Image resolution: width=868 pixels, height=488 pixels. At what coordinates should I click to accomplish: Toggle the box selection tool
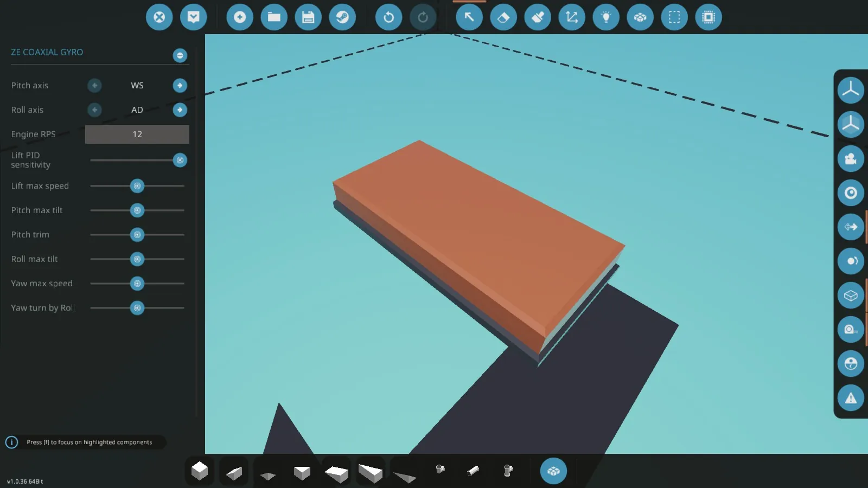[x=674, y=17]
